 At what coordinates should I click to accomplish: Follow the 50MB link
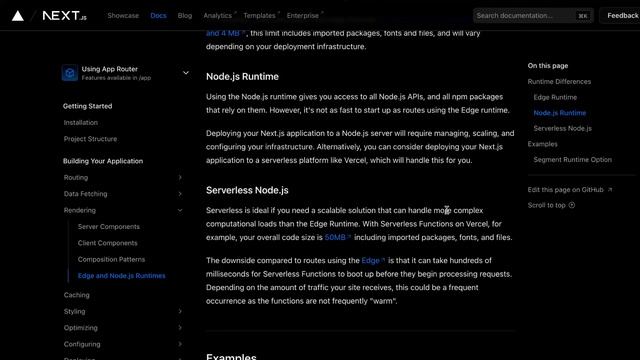coord(338,237)
